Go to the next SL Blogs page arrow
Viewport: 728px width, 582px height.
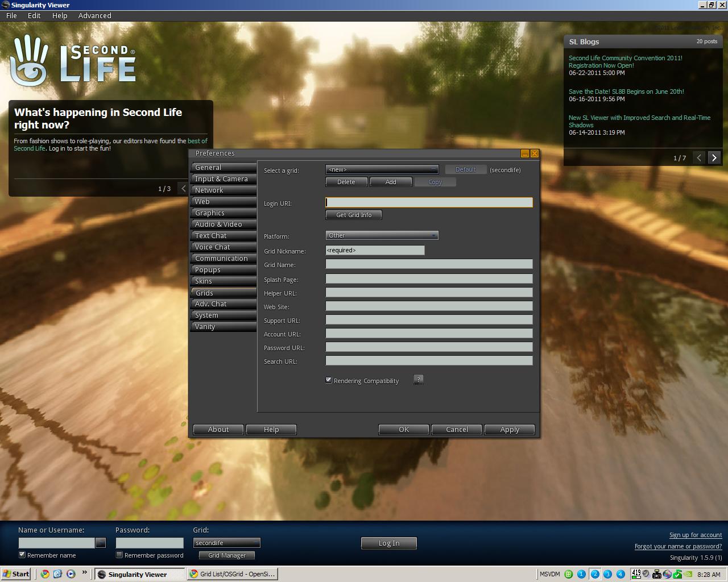click(x=714, y=157)
